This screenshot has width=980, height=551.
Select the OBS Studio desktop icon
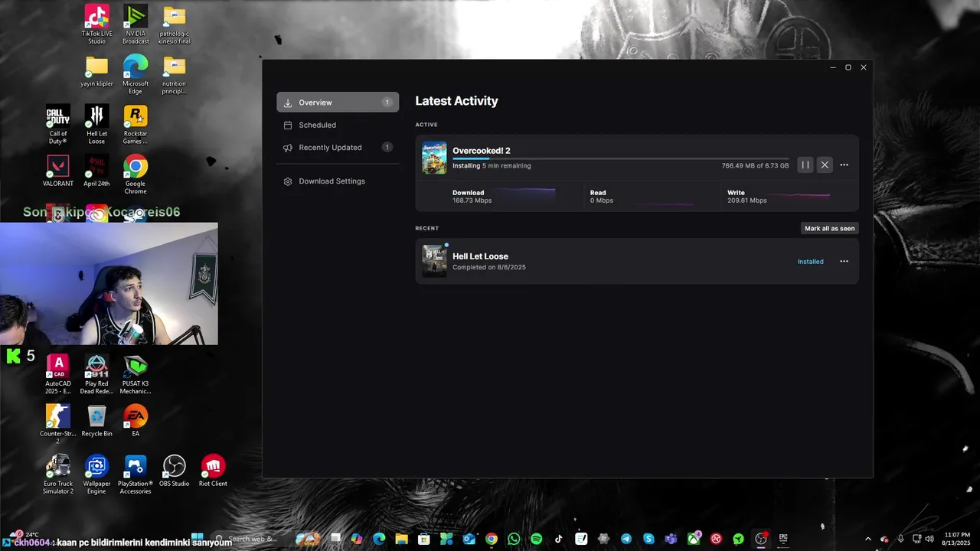tap(175, 471)
